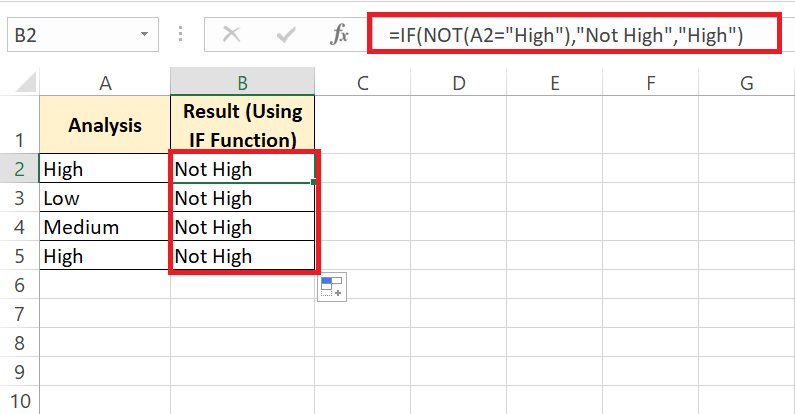
Task: Click cell B3 'Not High'
Action: click(x=242, y=198)
